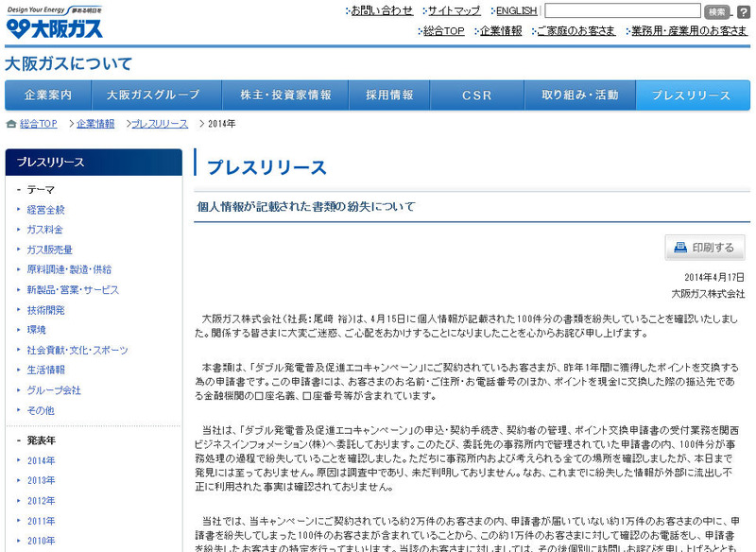Open the ENGLISH version link
The width and height of the screenshot is (756, 552).
516,10
